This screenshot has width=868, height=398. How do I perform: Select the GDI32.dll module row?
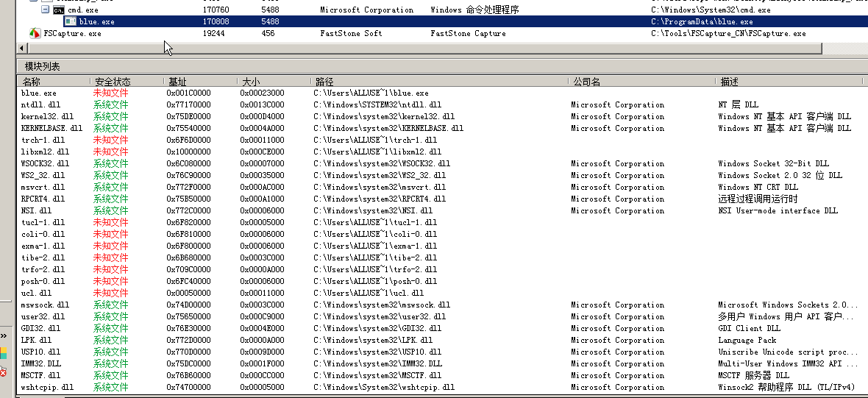click(442, 328)
